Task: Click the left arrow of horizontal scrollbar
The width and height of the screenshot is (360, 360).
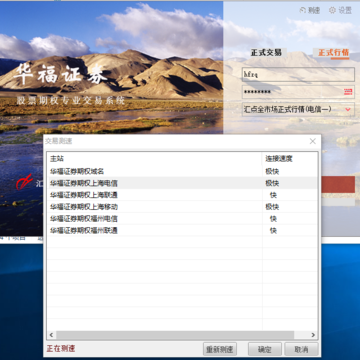Action: coord(51,335)
